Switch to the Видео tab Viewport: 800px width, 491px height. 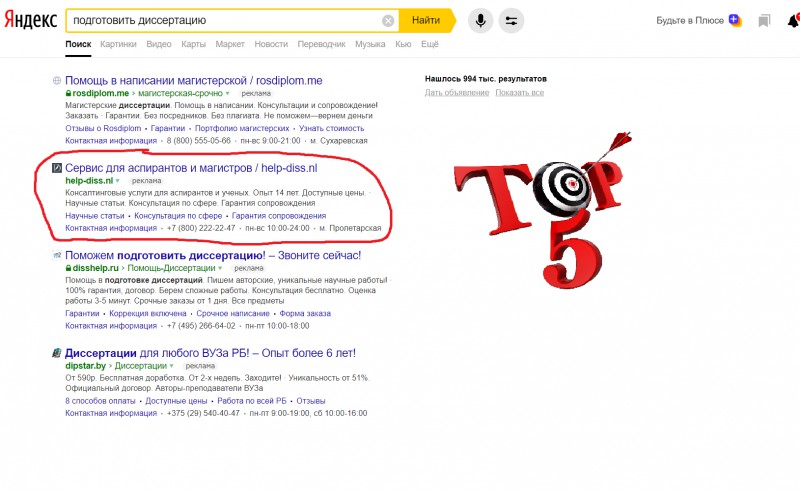click(159, 44)
